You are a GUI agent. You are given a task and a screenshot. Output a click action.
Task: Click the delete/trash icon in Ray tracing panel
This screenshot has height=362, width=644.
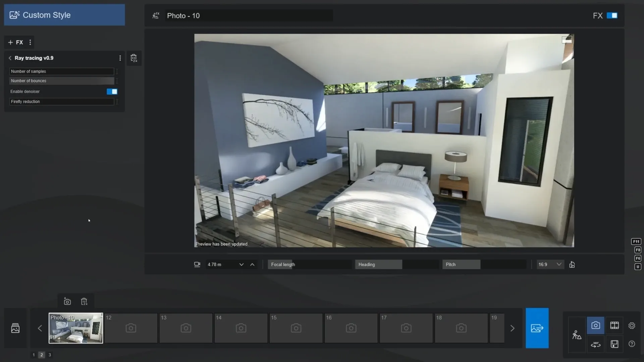point(133,57)
